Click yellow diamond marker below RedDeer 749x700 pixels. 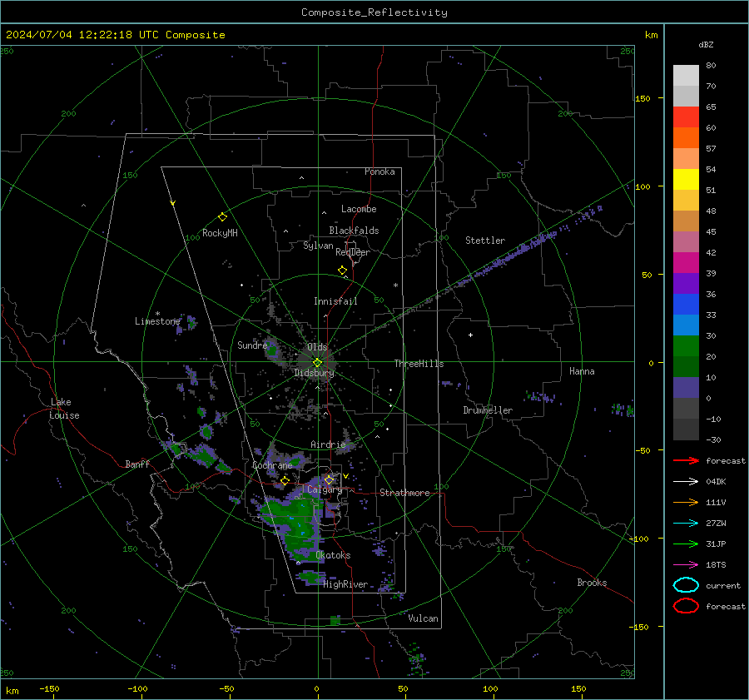342,271
